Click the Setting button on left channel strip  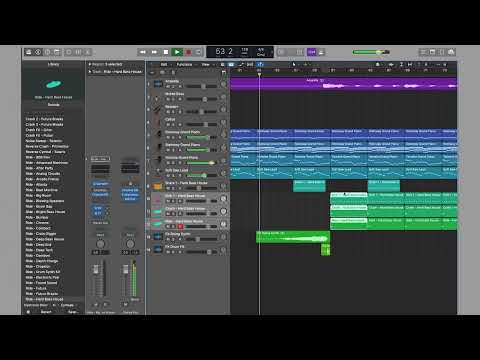(x=100, y=159)
